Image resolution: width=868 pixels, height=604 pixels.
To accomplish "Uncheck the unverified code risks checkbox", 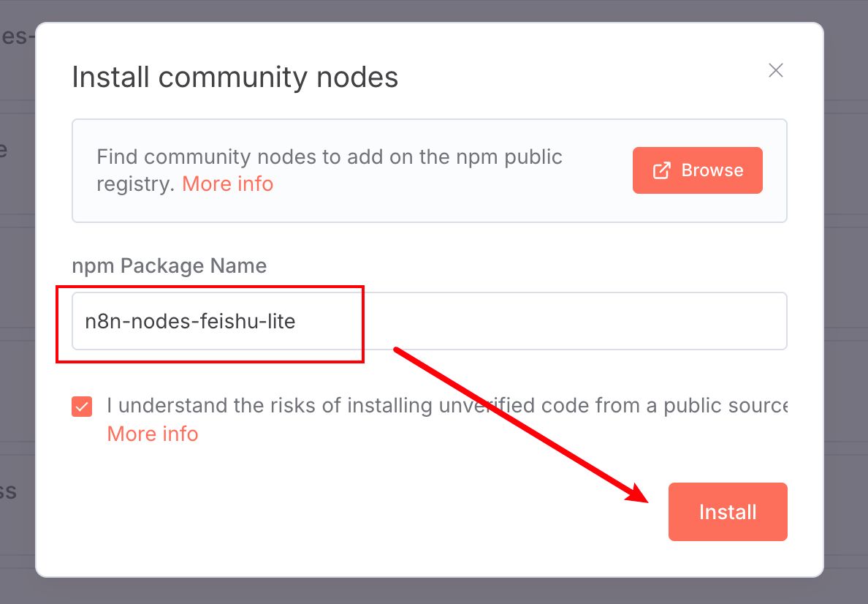I will 82,406.
